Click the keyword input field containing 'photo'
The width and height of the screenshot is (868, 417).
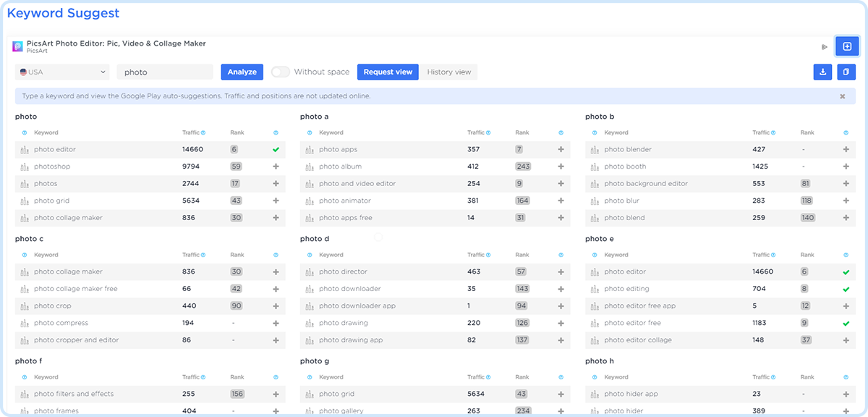click(165, 72)
